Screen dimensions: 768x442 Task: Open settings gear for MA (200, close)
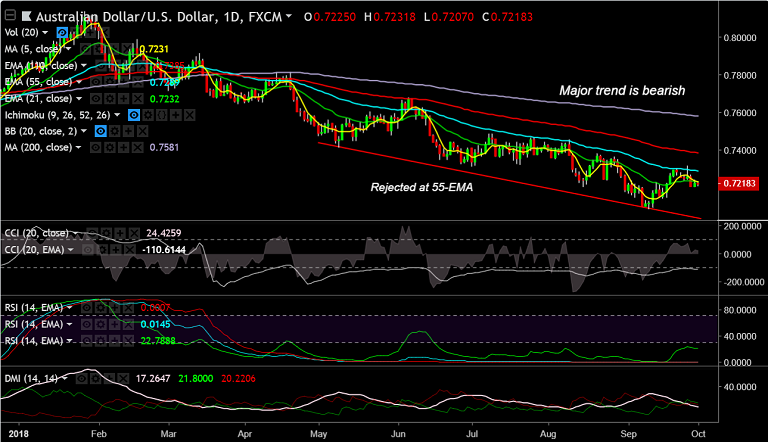click(x=110, y=147)
